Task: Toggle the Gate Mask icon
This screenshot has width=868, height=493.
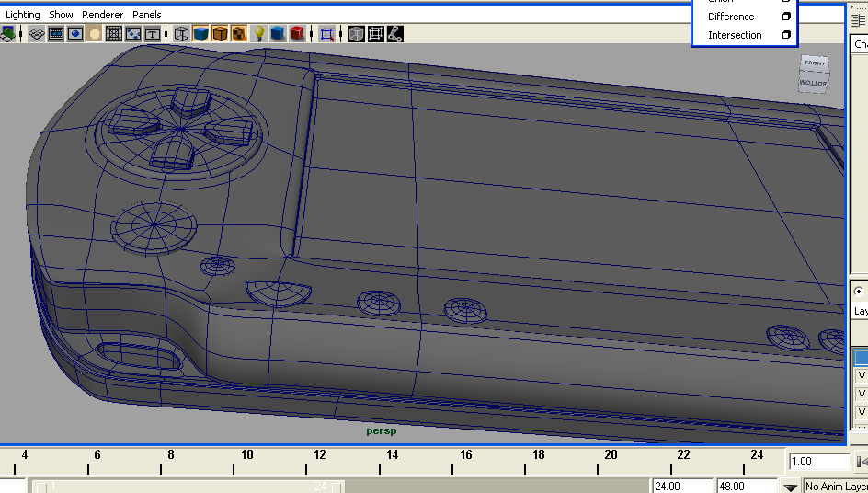Action: (95, 34)
